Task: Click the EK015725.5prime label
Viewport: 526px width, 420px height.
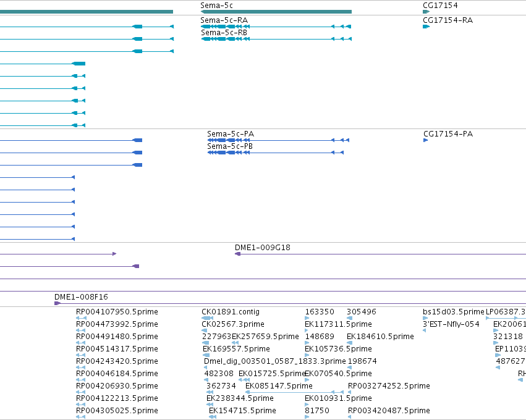Action: (x=272, y=374)
